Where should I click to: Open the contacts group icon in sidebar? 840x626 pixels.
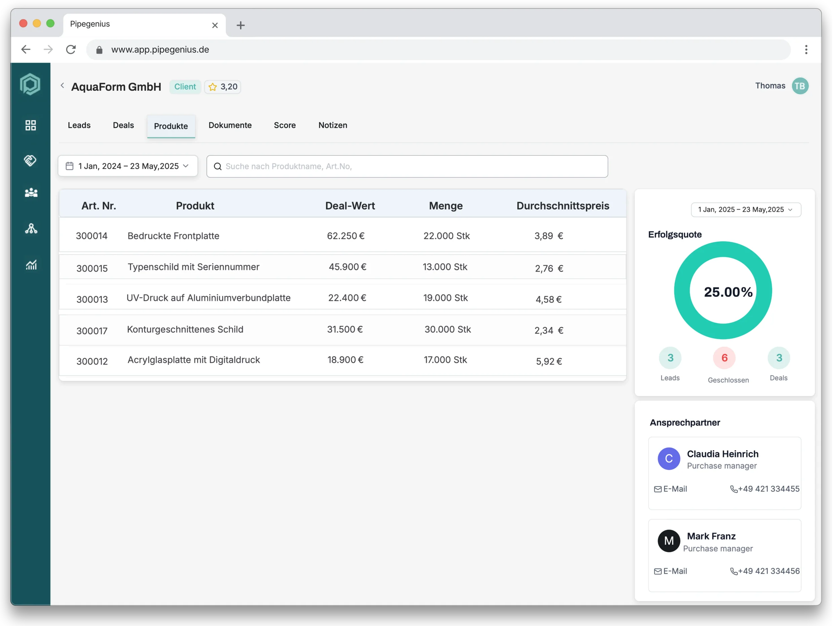(x=31, y=193)
